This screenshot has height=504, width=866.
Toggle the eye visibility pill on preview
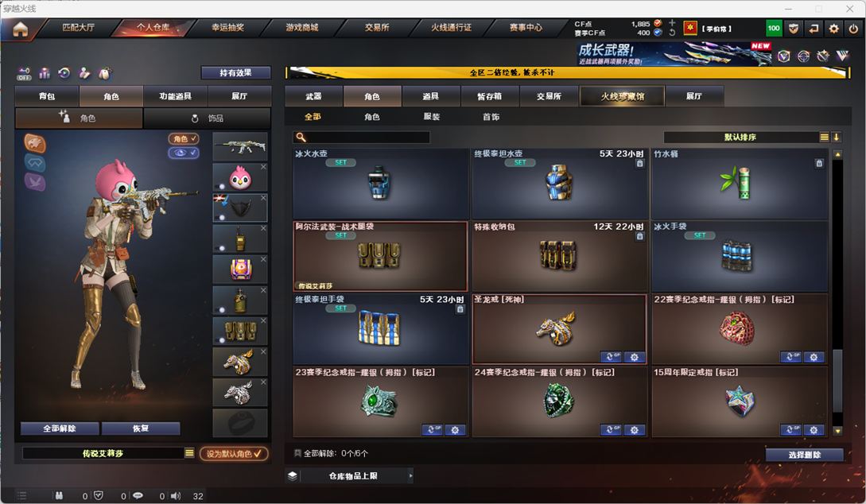pos(184,153)
